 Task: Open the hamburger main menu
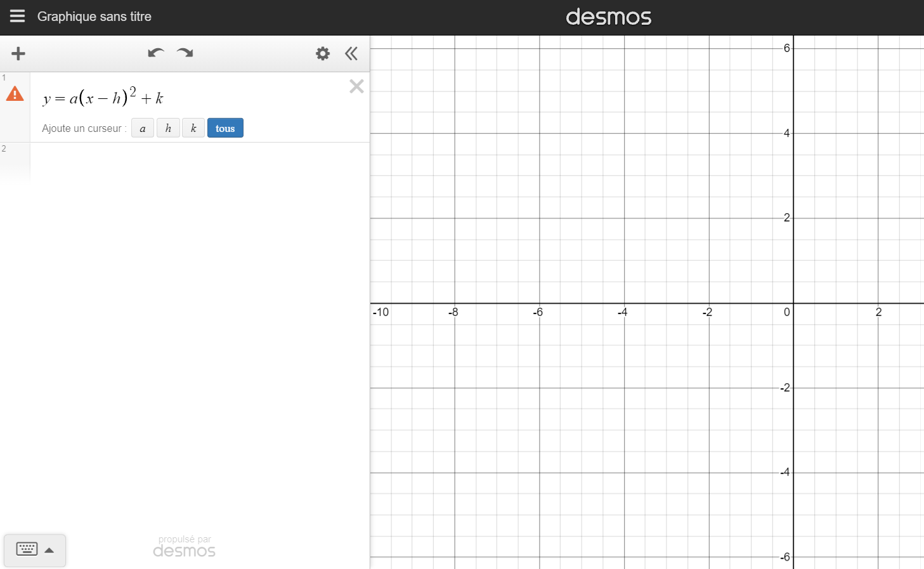point(17,16)
